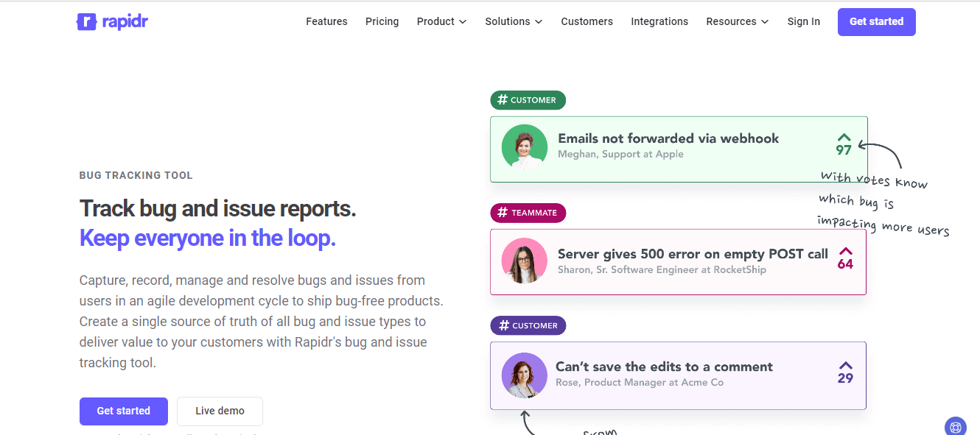Viewport: 980px width, 435px height.
Task: Click the Get started button in header
Action: point(876,21)
